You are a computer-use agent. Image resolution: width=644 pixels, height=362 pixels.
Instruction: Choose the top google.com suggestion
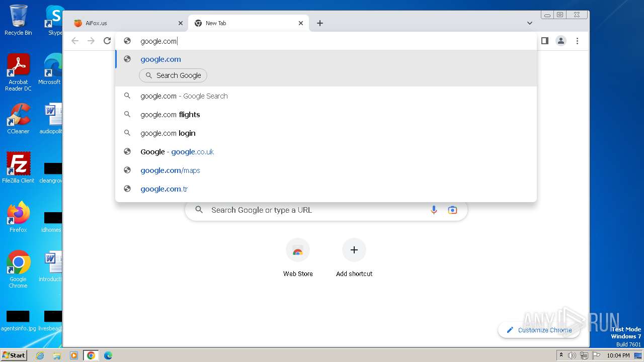coord(326,59)
